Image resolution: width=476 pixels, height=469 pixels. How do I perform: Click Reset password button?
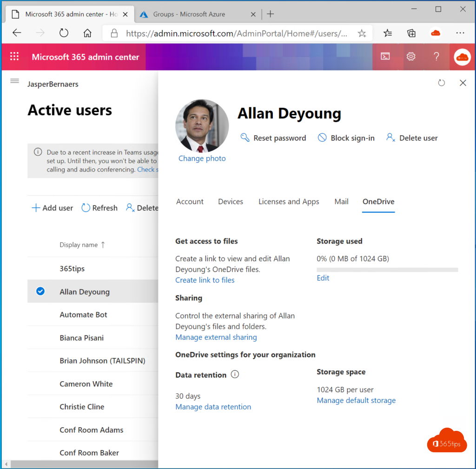(x=273, y=138)
